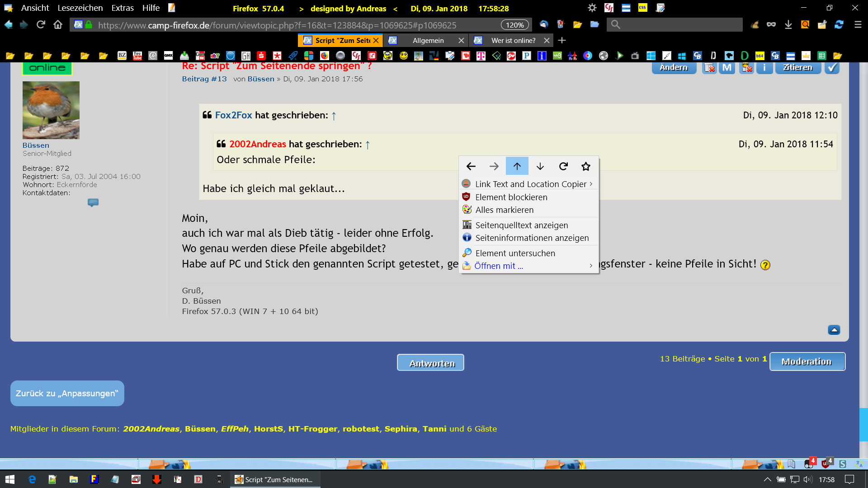Click the reload icon in context menu

click(563, 166)
